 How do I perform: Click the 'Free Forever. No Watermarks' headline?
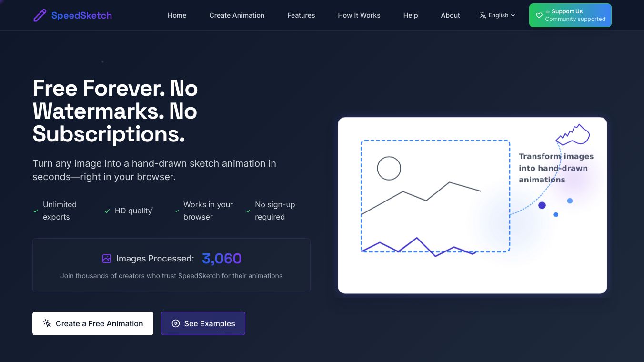(115, 111)
